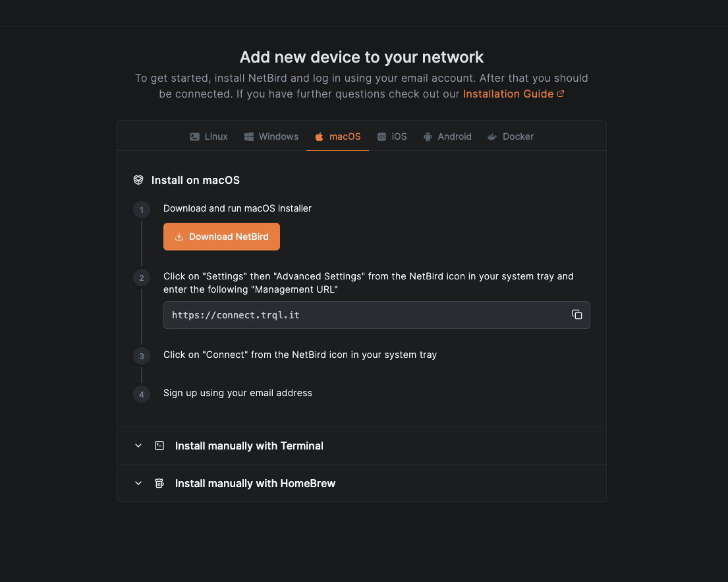This screenshot has height=582, width=728.
Task: Expand the Terminal install section chevron
Action: 138,446
